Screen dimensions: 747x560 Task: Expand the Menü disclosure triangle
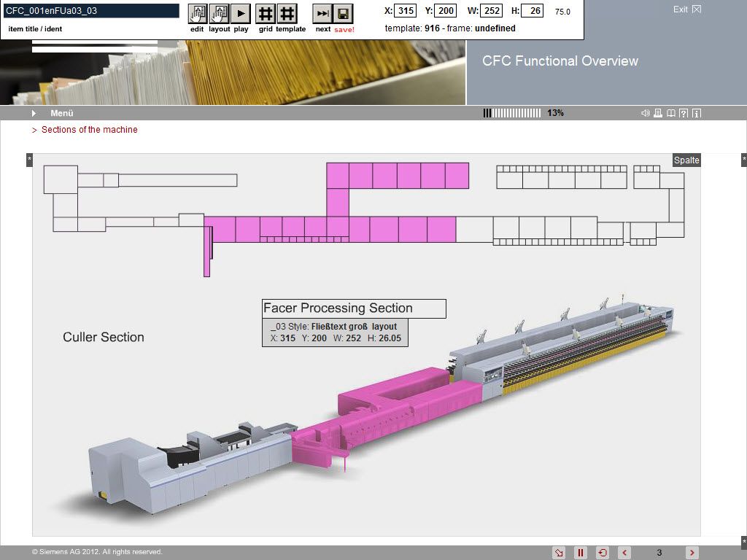pyautogui.click(x=34, y=113)
